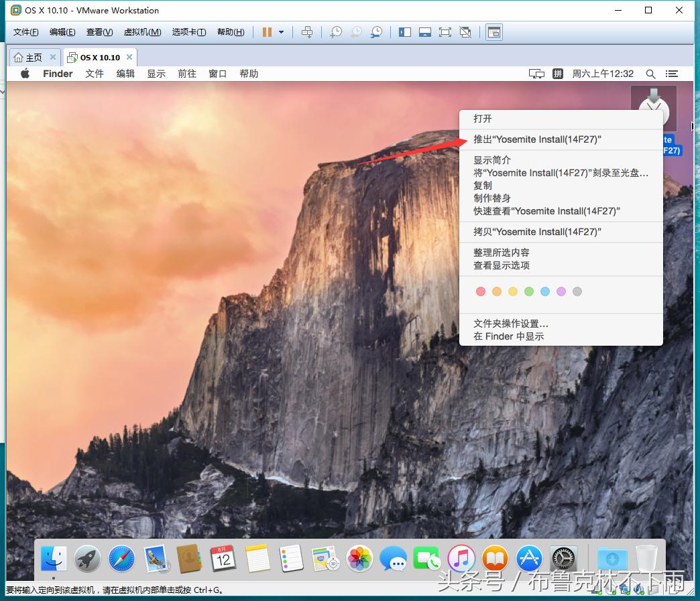Switch the VM to Unity mode
The width and height of the screenshot is (700, 601).
tap(465, 31)
